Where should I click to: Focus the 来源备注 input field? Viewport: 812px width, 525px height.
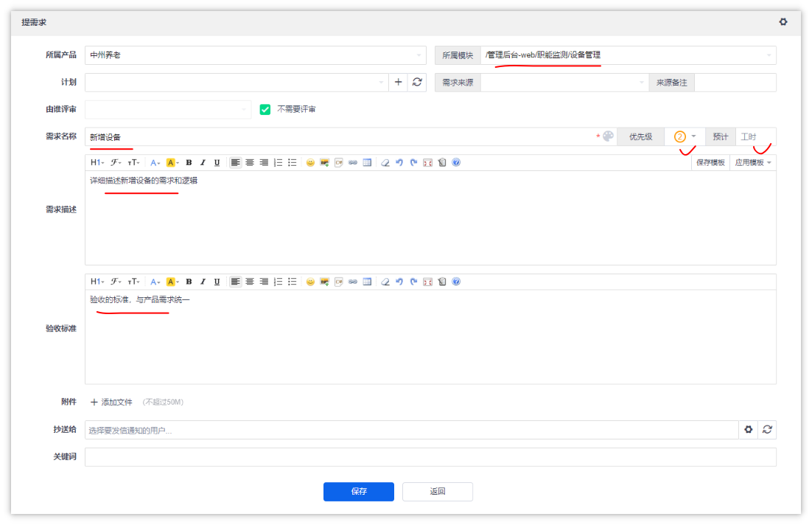[735, 83]
